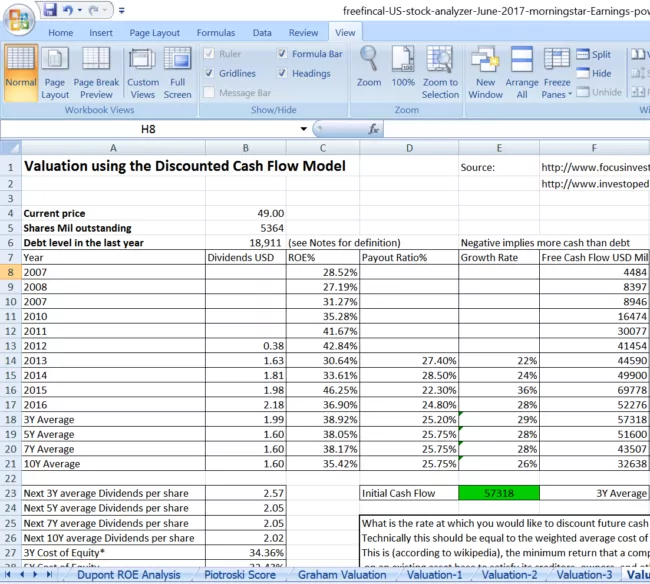Open the Name Box dropdown arrow
The width and height of the screenshot is (650, 584).
point(304,129)
